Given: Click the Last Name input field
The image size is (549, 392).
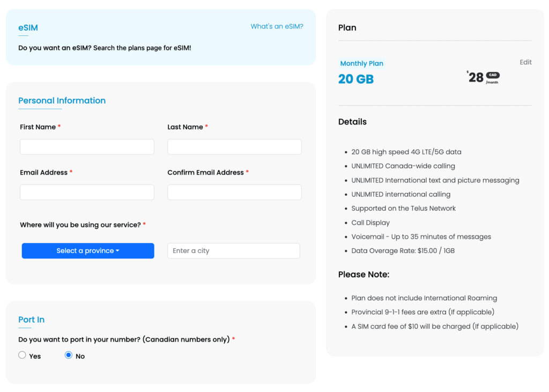Looking at the screenshot, I should pyautogui.click(x=234, y=147).
